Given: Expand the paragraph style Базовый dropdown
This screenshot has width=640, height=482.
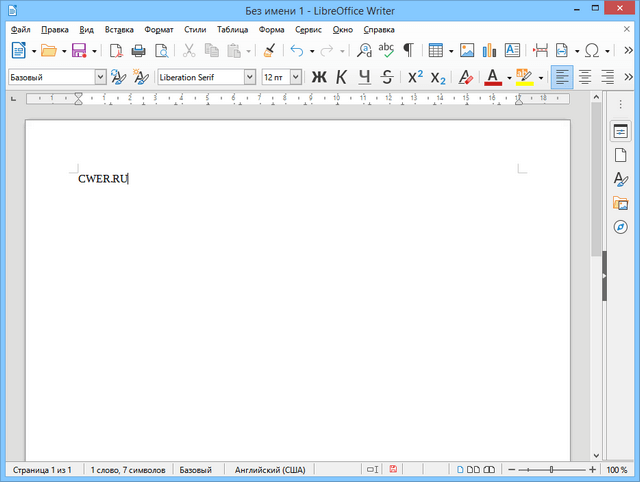Looking at the screenshot, I should point(100,77).
